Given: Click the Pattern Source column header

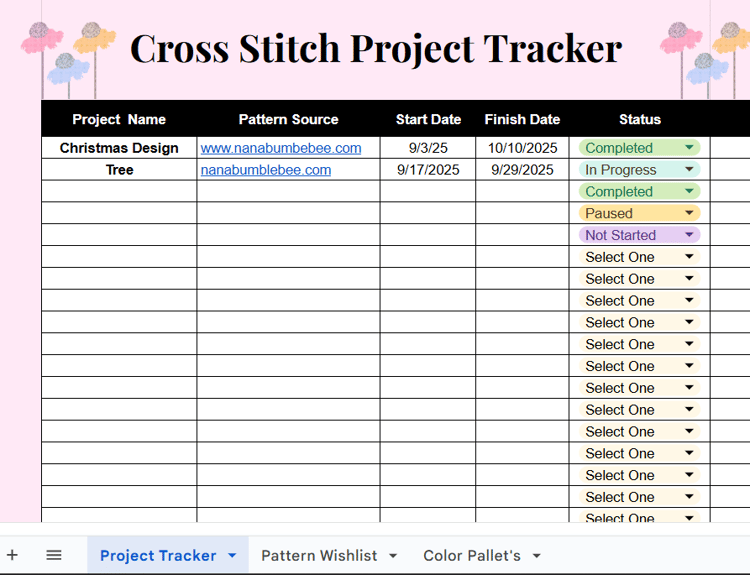Looking at the screenshot, I should coord(288,119).
